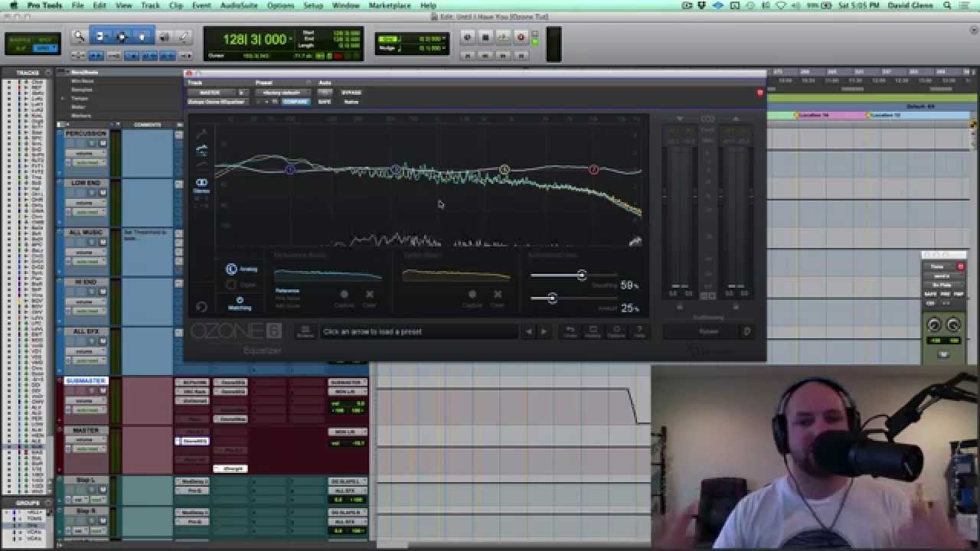Toggle the red bypass light on small Time plugin
The image size is (980, 551).
tap(961, 266)
